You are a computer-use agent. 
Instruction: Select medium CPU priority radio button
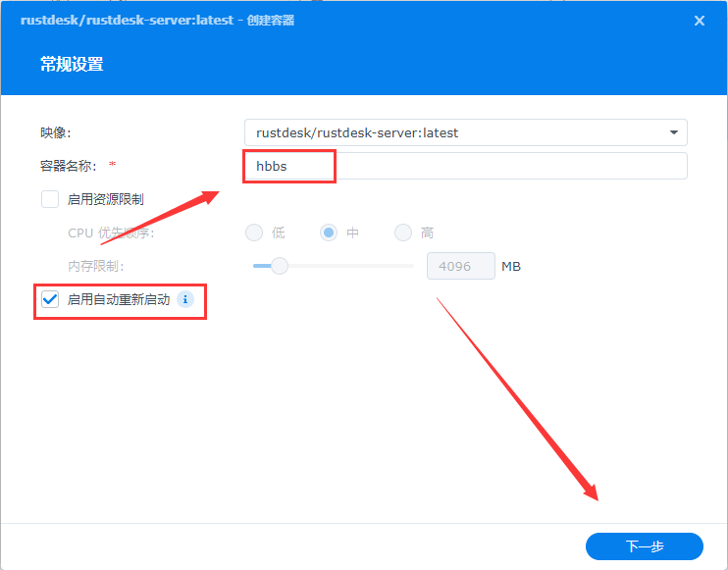coord(329,233)
